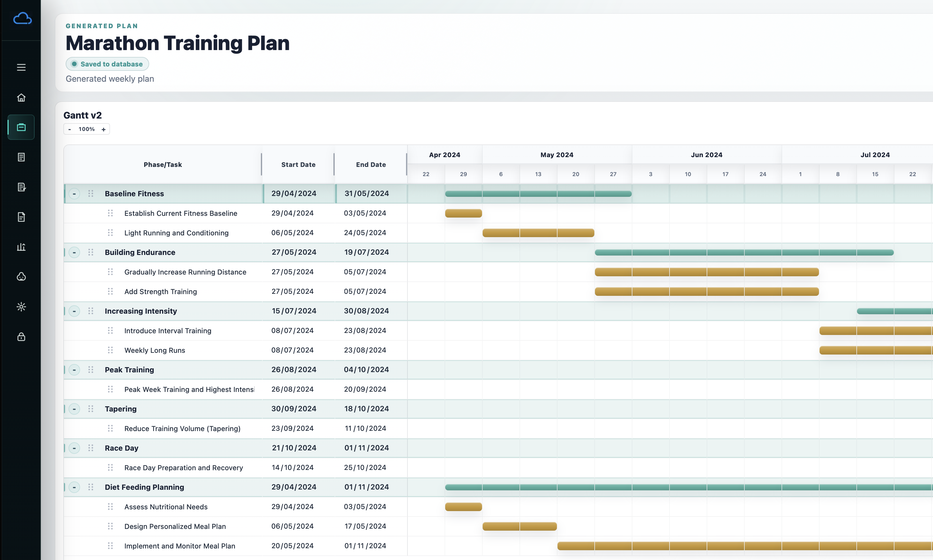933x560 pixels.
Task: Click the End Date column header
Action: pyautogui.click(x=371, y=165)
